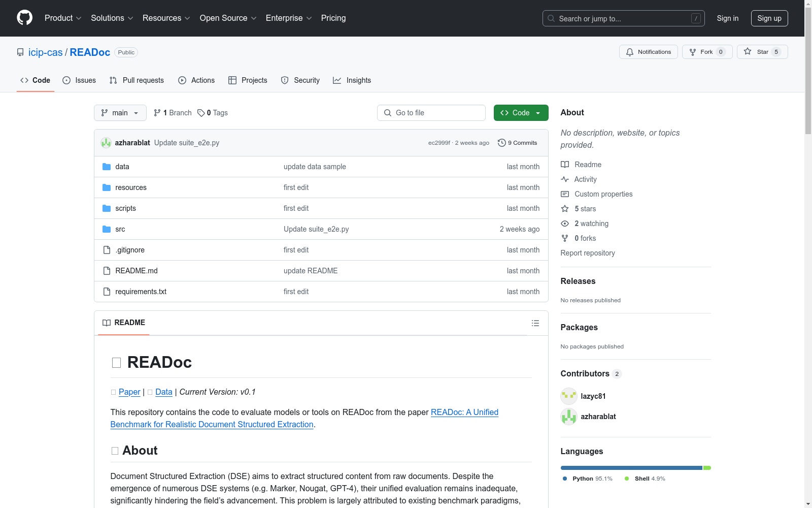Click the resources folder icon

click(107, 187)
